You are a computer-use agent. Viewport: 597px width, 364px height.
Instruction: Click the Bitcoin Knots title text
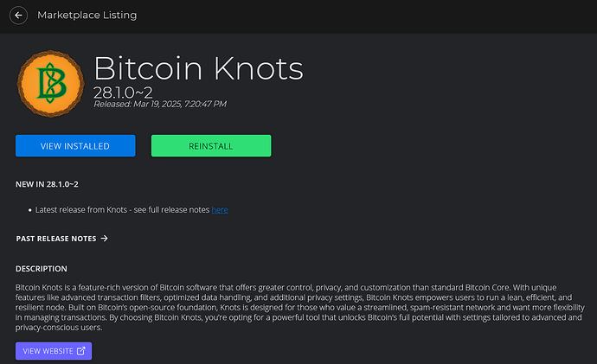pos(198,68)
